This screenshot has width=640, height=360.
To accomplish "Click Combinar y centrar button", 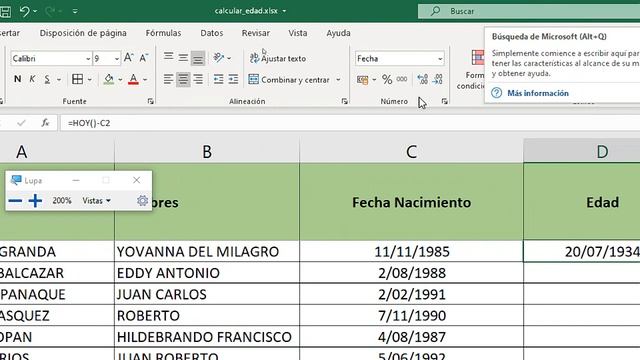I will pyautogui.click(x=289, y=80).
